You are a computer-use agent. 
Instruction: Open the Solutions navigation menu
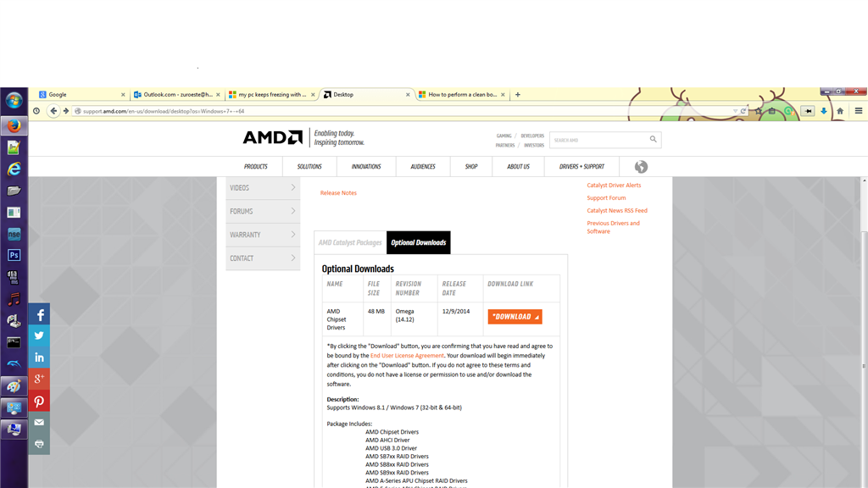(309, 167)
